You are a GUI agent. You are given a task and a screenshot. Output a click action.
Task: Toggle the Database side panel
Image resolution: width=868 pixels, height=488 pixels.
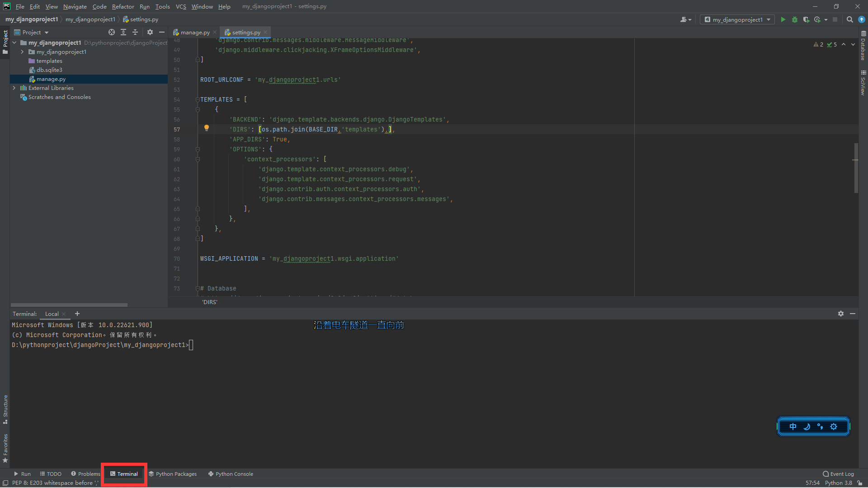pos(863,45)
